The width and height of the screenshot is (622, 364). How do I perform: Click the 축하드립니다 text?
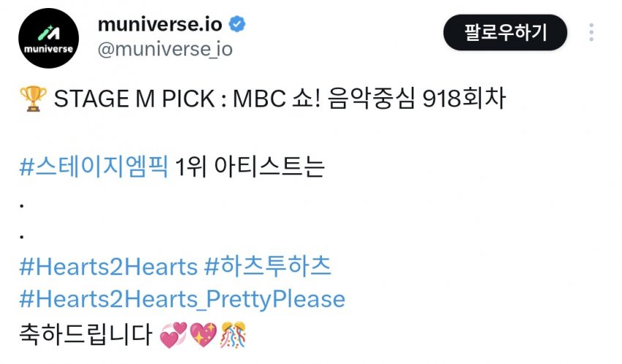click(x=86, y=335)
